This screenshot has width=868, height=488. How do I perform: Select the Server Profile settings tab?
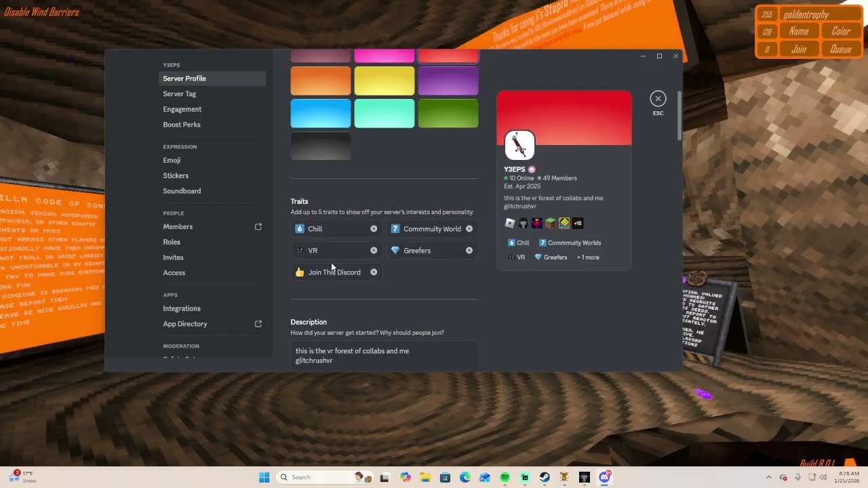[212, 79]
